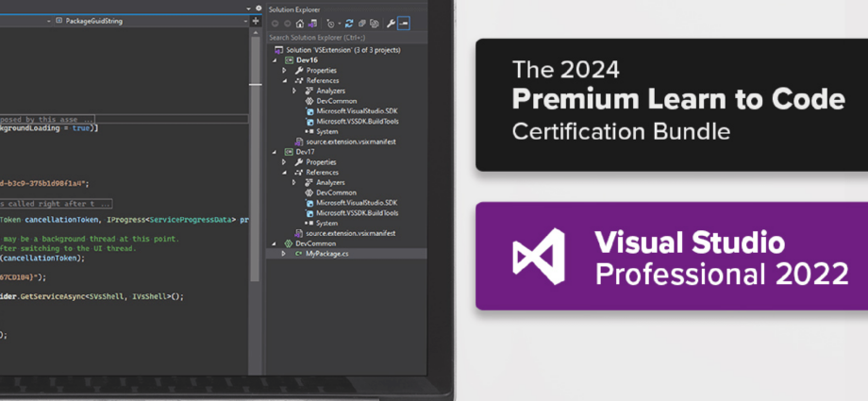Click the Visual Studio Professional 2022 banner

point(671,256)
